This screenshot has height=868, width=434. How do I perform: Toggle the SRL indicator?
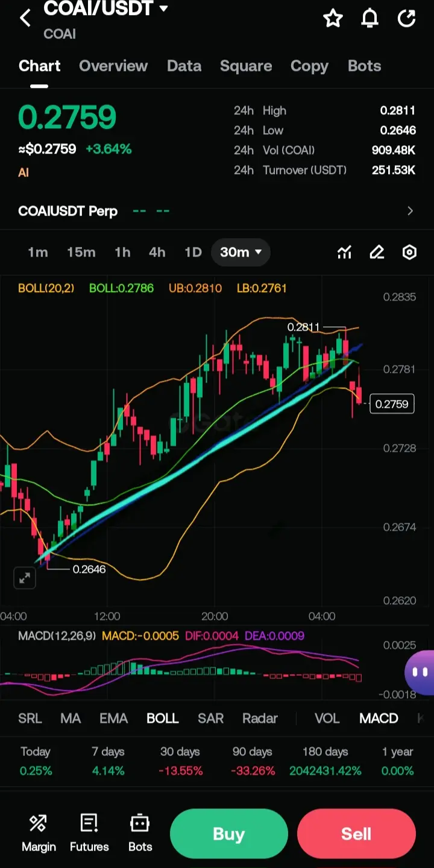30,719
